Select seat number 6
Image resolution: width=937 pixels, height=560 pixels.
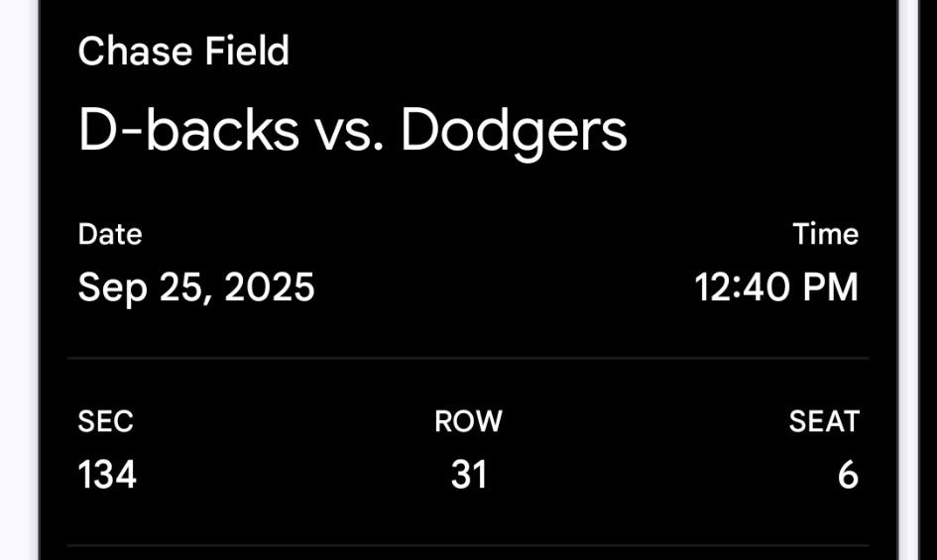click(847, 475)
